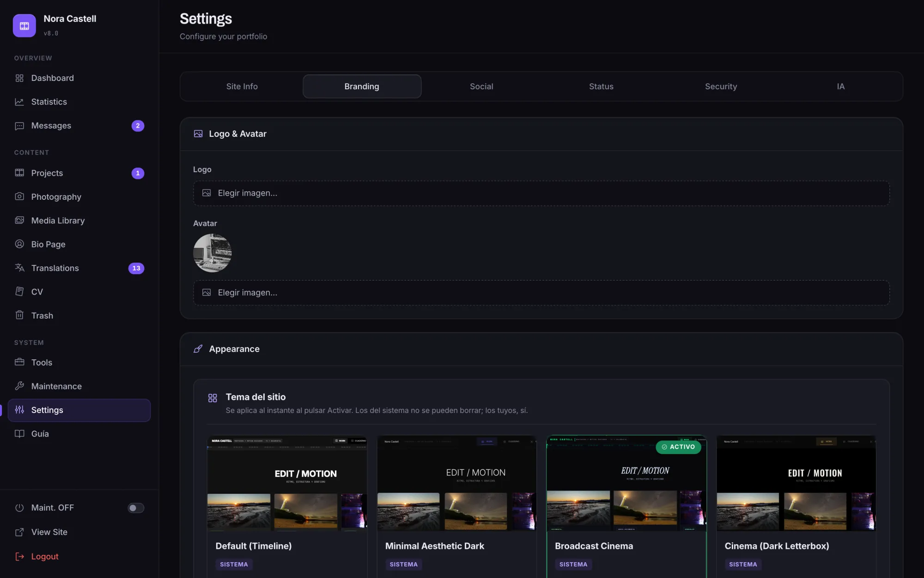Select the Minimal Aesthetic Dark theme preview
Image resolution: width=924 pixels, height=578 pixels.
(x=457, y=483)
